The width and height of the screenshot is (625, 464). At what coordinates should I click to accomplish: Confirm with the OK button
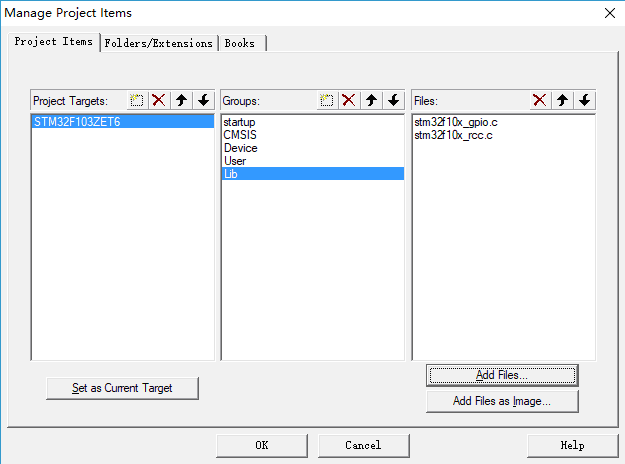[x=262, y=445]
